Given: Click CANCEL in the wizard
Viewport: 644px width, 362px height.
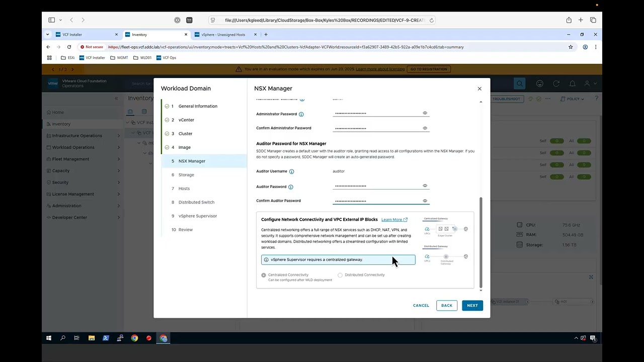Looking at the screenshot, I should 421,305.
